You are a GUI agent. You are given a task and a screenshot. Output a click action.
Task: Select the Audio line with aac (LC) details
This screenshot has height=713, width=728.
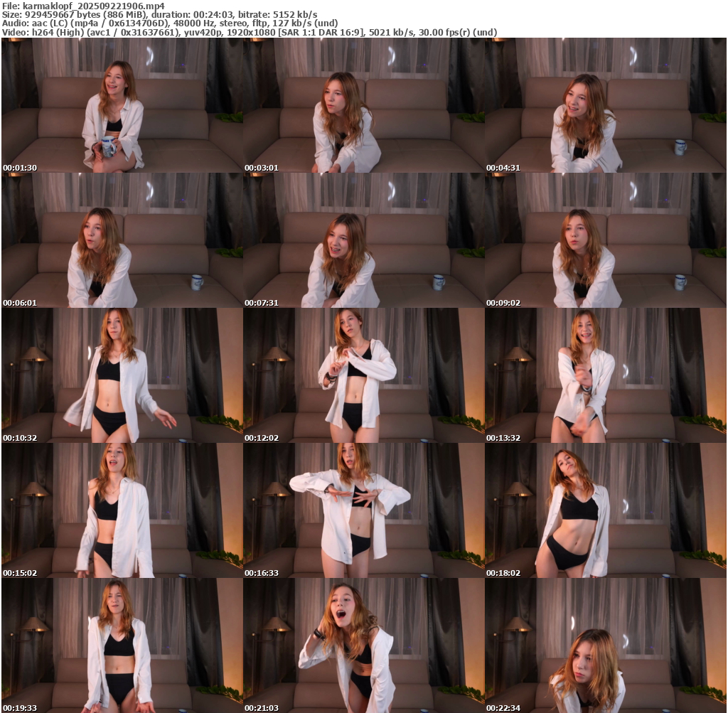click(x=170, y=23)
